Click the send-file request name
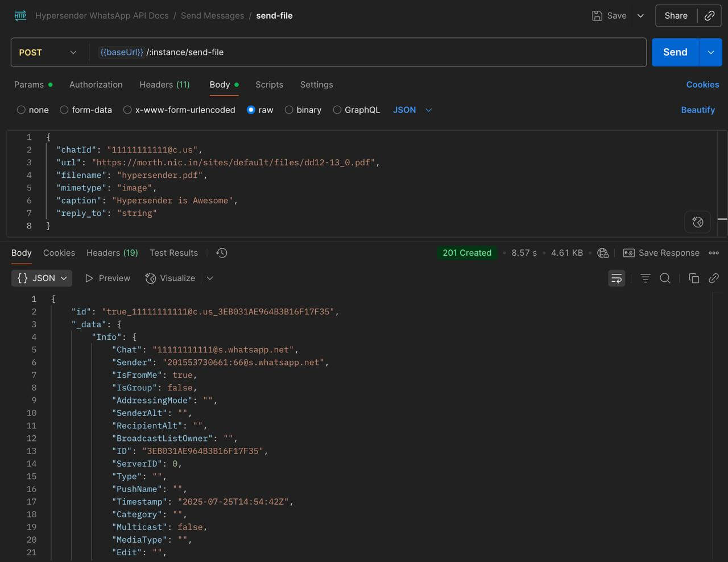 (x=274, y=16)
